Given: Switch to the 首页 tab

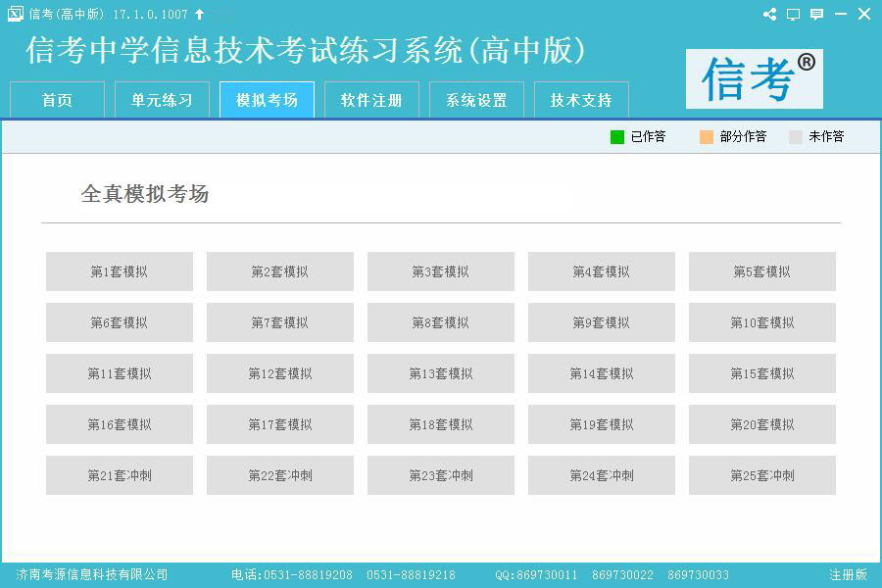Looking at the screenshot, I should click(57, 100).
